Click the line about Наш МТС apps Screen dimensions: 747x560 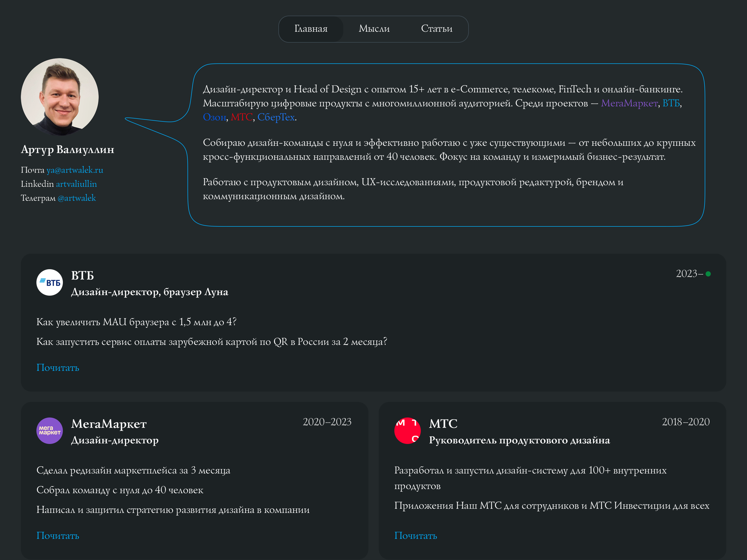click(x=552, y=506)
